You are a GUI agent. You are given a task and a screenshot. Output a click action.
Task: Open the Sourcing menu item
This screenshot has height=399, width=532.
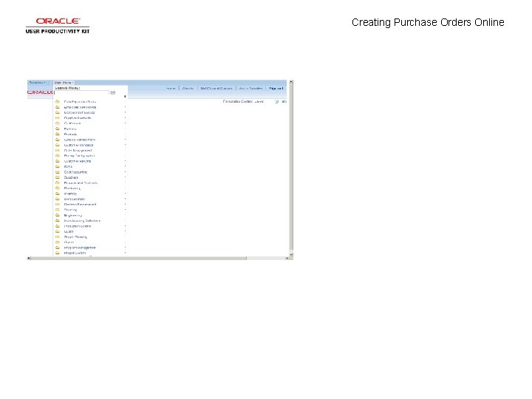[71, 210]
